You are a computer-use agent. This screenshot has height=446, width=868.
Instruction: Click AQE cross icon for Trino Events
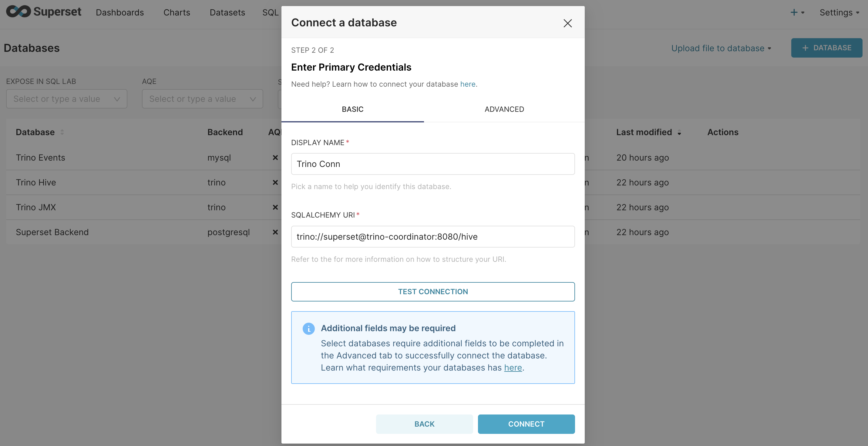tap(275, 158)
